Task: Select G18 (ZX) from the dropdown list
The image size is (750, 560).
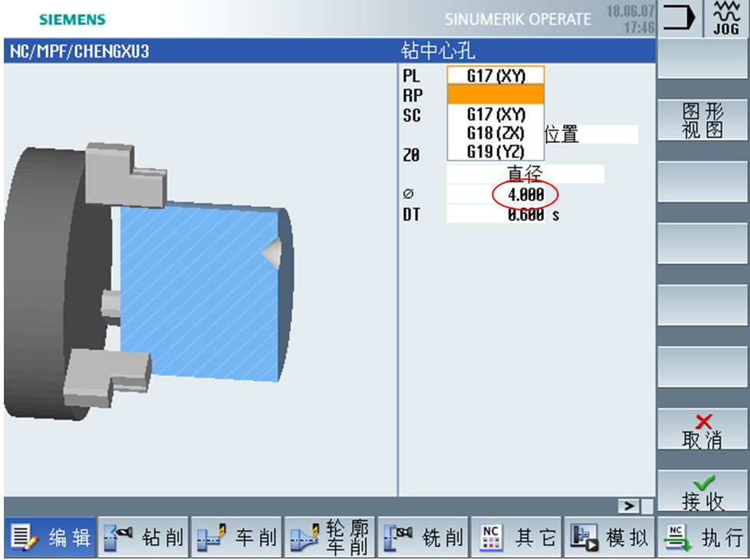Action: tap(496, 132)
